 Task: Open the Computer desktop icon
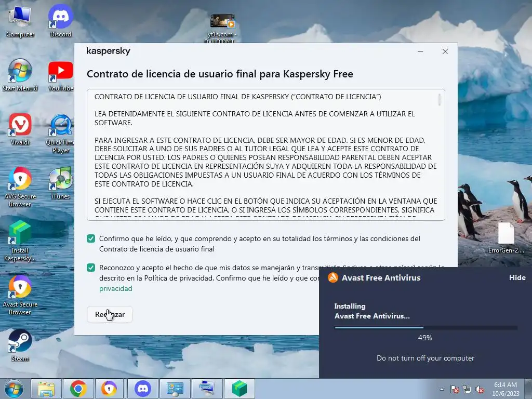(20, 21)
